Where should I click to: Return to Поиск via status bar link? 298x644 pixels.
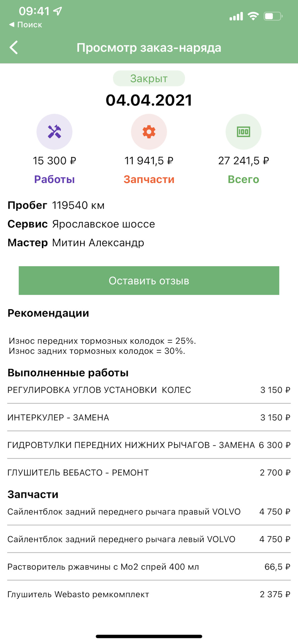pos(26,25)
